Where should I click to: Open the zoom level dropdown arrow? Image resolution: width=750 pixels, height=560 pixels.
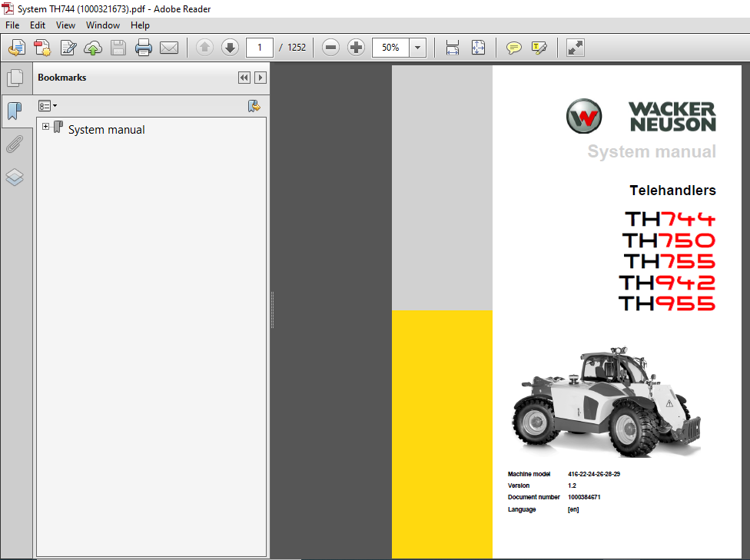pyautogui.click(x=417, y=48)
